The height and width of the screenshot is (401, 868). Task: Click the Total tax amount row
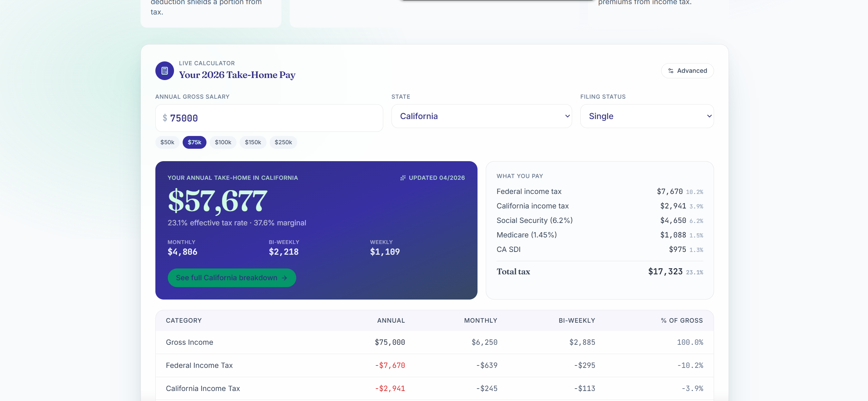pyautogui.click(x=600, y=272)
